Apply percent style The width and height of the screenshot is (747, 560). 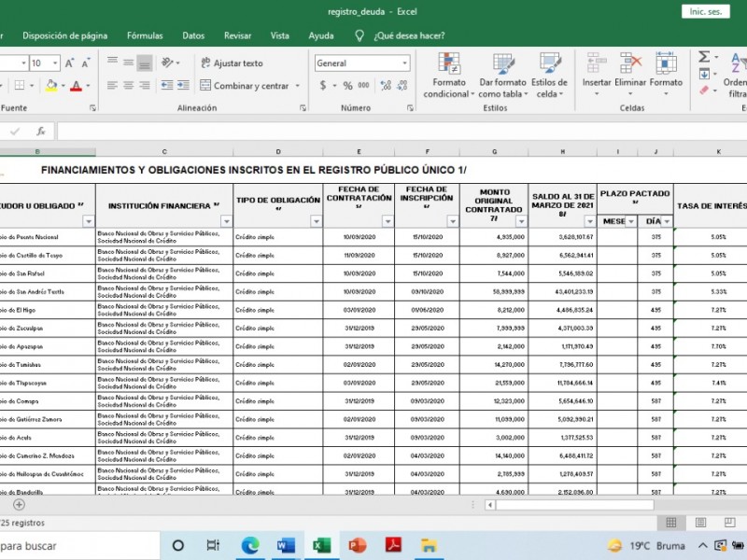[x=347, y=86]
